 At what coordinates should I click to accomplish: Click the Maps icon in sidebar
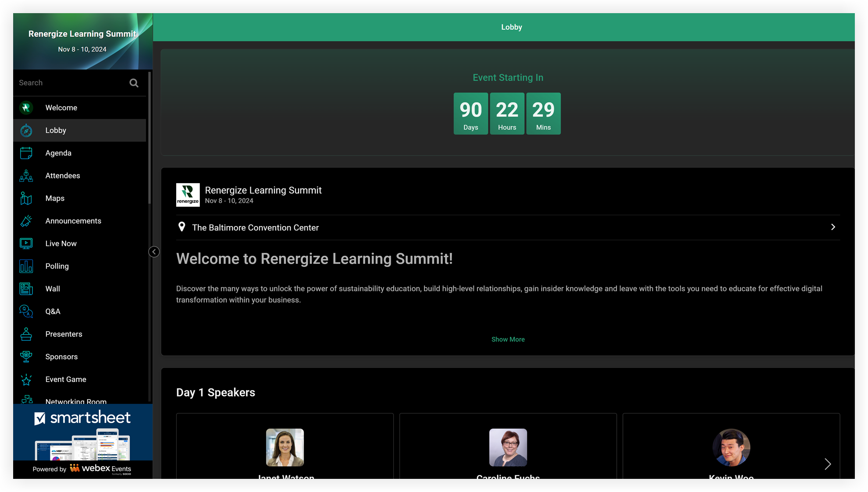(26, 198)
